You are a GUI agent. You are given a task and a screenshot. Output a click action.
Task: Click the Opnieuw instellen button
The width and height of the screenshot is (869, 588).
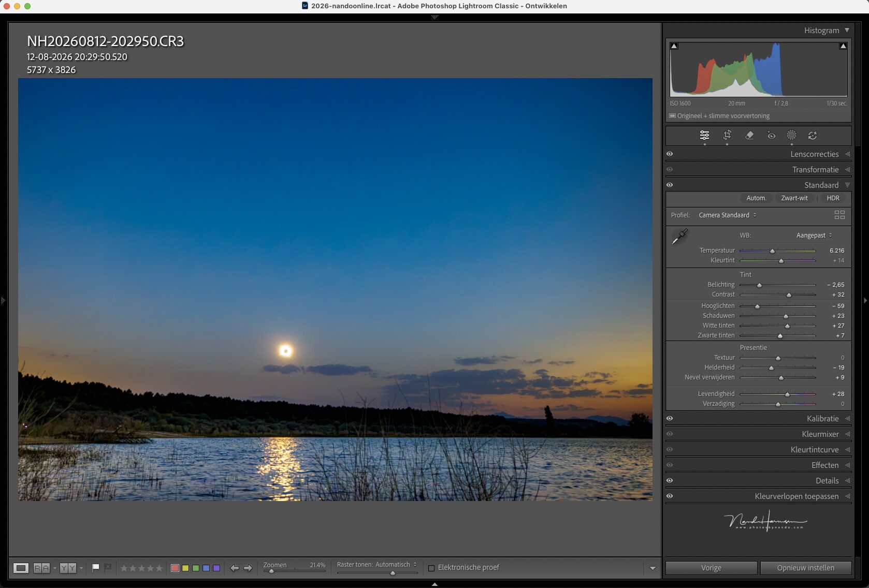point(805,568)
